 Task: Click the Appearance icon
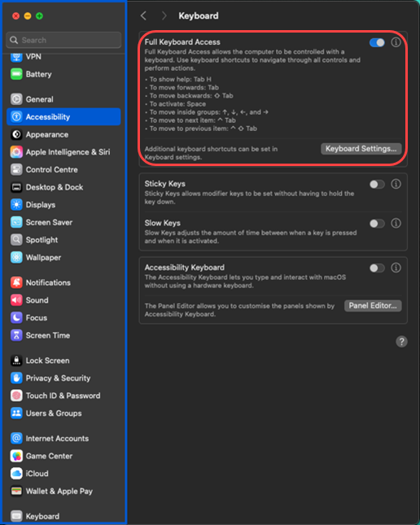(16, 134)
